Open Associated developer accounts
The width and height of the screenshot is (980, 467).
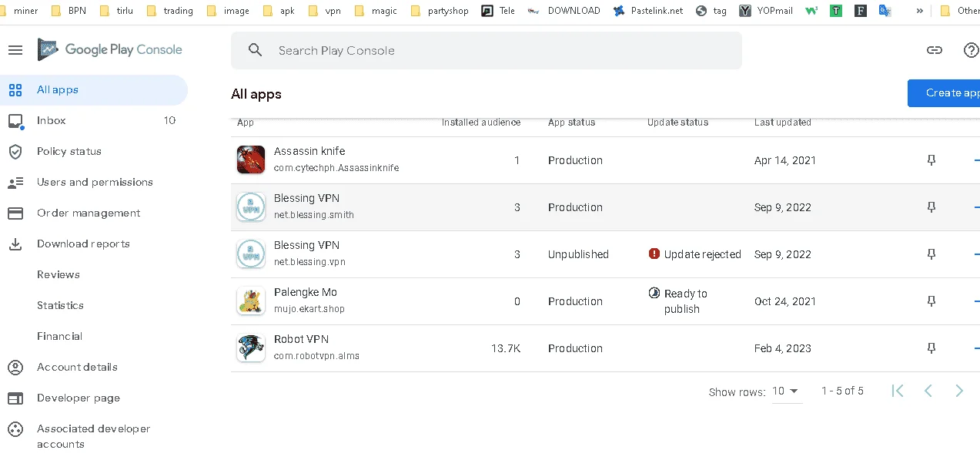tap(94, 437)
